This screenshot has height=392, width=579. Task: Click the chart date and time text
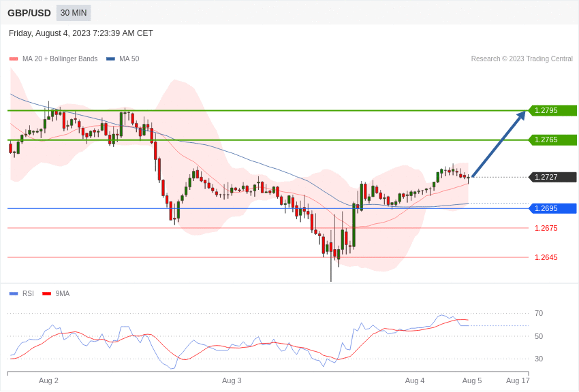(81, 33)
